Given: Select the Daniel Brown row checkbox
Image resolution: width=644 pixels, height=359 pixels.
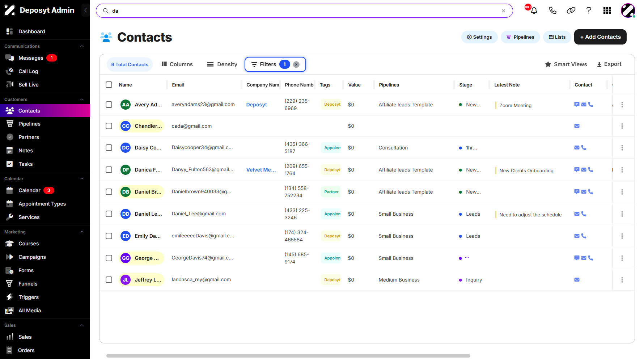Looking at the screenshot, I should coord(109,192).
